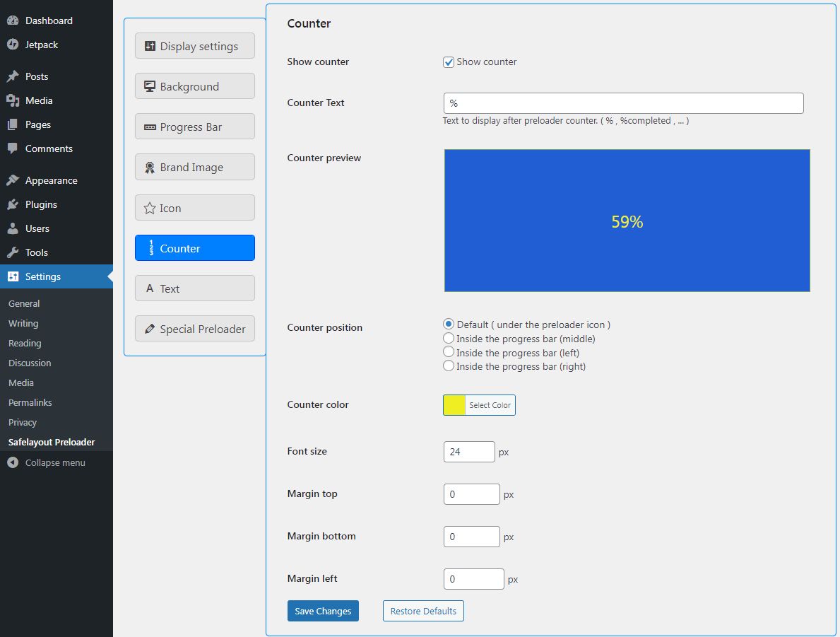The width and height of the screenshot is (840, 637).
Task: Click the Save Changes button
Action: pyautogui.click(x=323, y=611)
